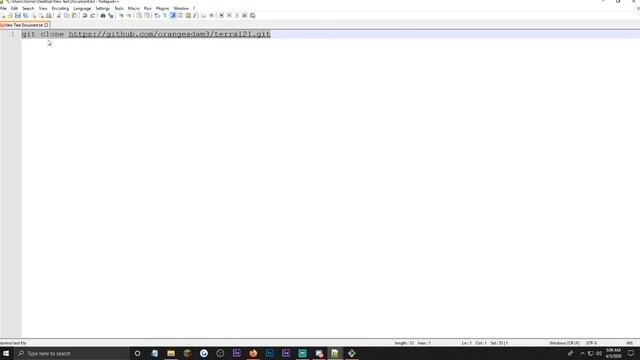
Task: Click the Ln / Col position status bar entry
Action: 484,343
